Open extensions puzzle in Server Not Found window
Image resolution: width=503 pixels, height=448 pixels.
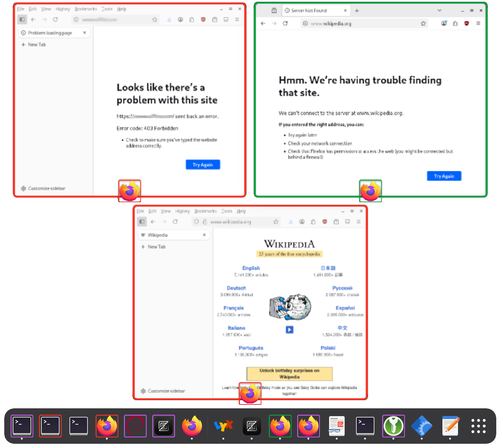(455, 23)
